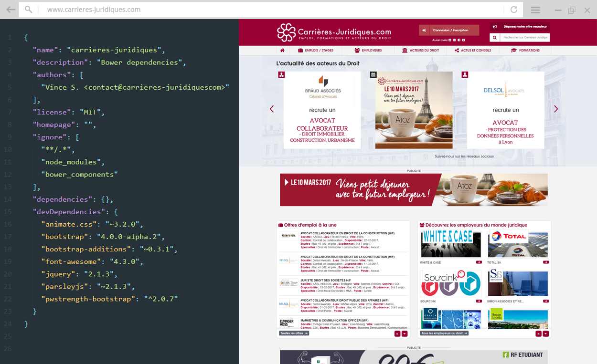This screenshot has height=364, width=597.
Task: Open Simon Associés employer thumbnail
Action: coord(518,283)
